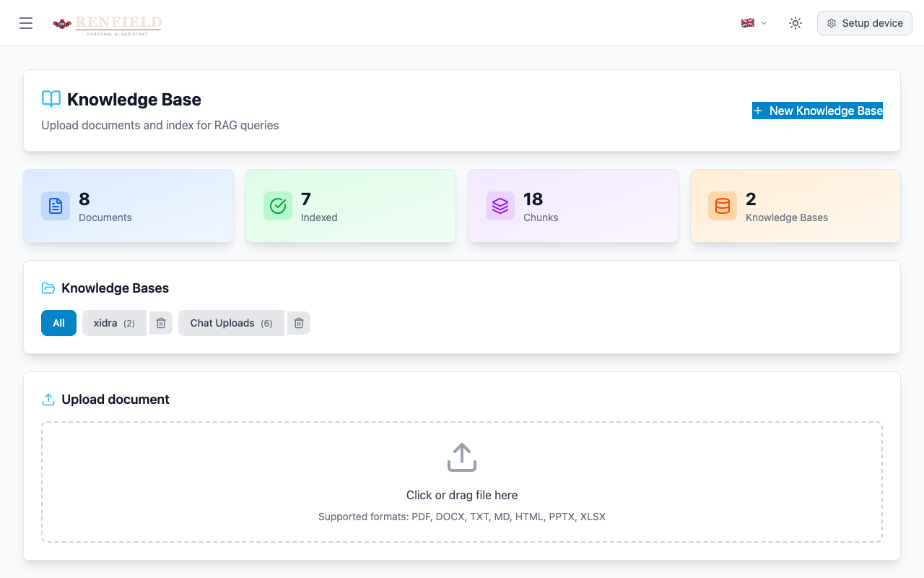Activate the xidra knowledge base filter

[x=113, y=323]
